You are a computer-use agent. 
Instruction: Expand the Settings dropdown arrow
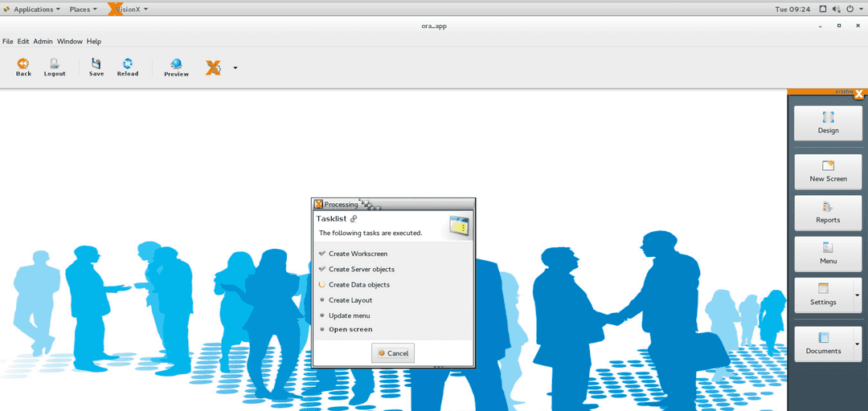pyautogui.click(x=857, y=295)
